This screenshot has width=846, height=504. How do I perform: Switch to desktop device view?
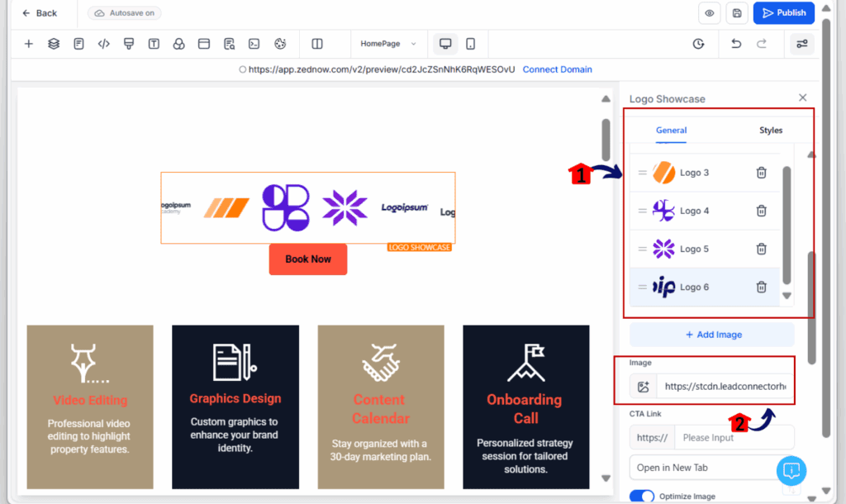pos(445,44)
